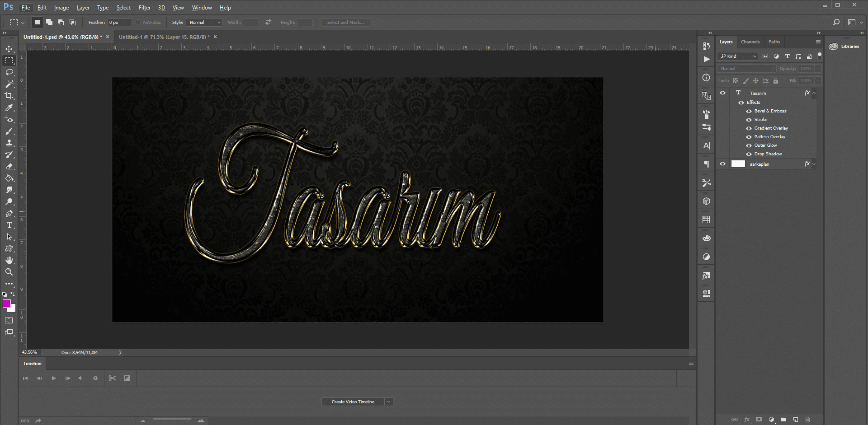868x425 pixels.
Task: Select the Horizontal Type tool
Action: pos(9,225)
